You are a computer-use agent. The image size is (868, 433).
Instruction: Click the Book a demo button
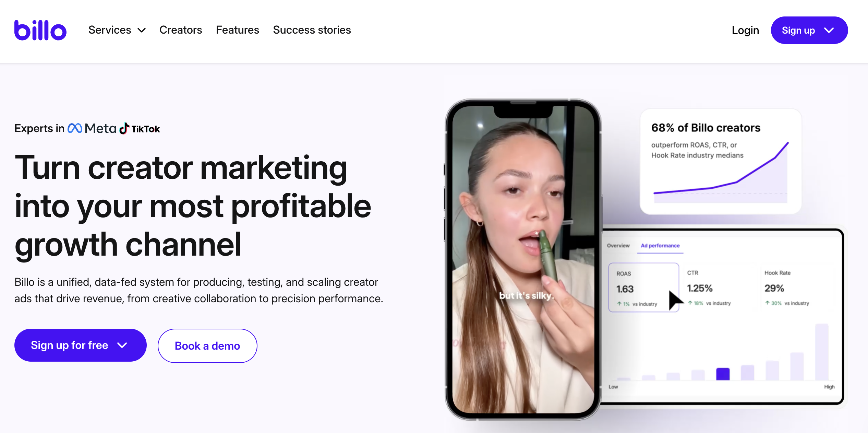(207, 346)
